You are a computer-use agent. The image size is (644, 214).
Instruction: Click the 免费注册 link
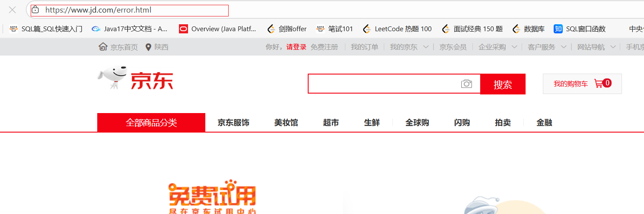tap(324, 47)
